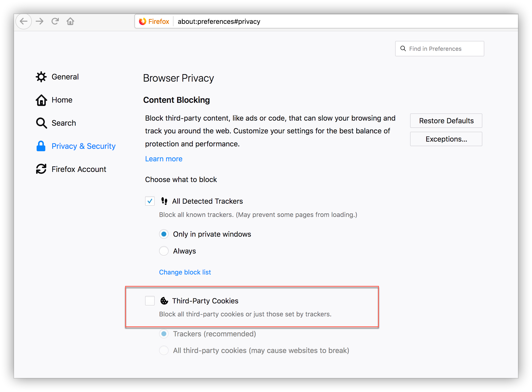The image size is (532, 392).
Task: Click the Find in Preferences search field
Action: [x=440, y=49]
